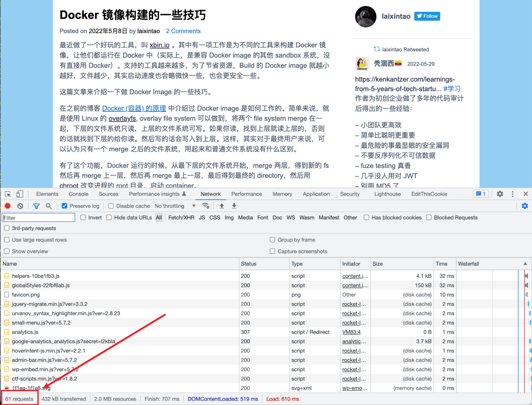Filter requests by Img type

pyautogui.click(x=229, y=218)
